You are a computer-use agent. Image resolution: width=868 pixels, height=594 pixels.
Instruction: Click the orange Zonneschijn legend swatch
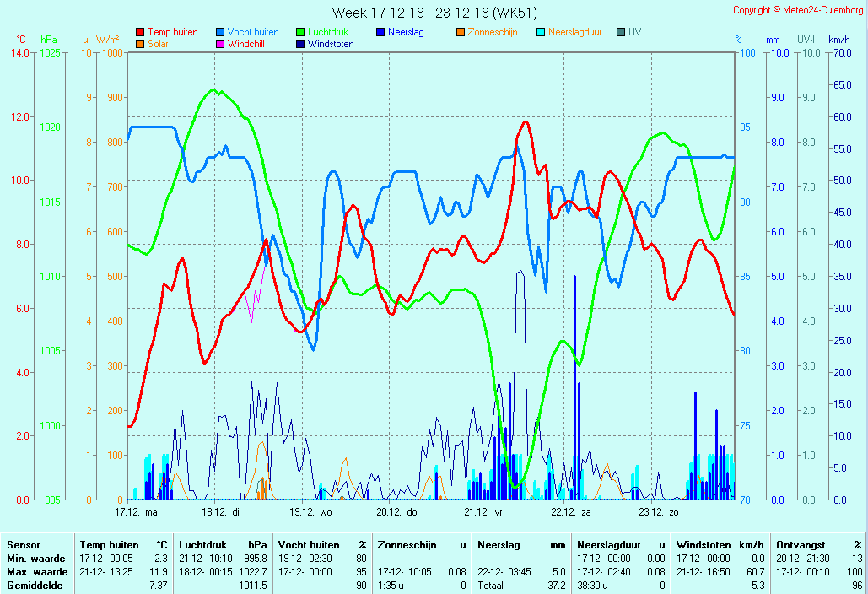pos(461,33)
